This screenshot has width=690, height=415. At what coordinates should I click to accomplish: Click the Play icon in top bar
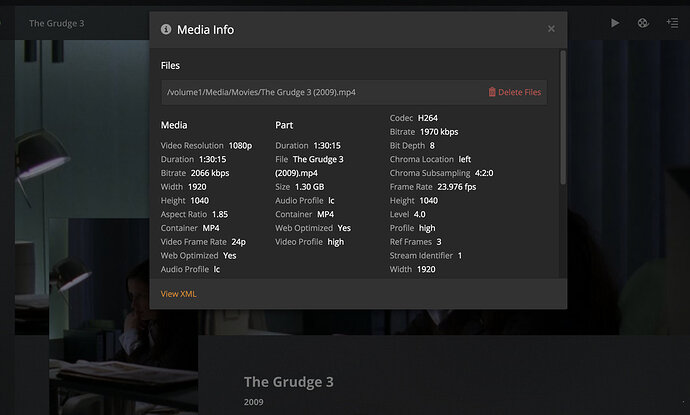click(x=615, y=23)
